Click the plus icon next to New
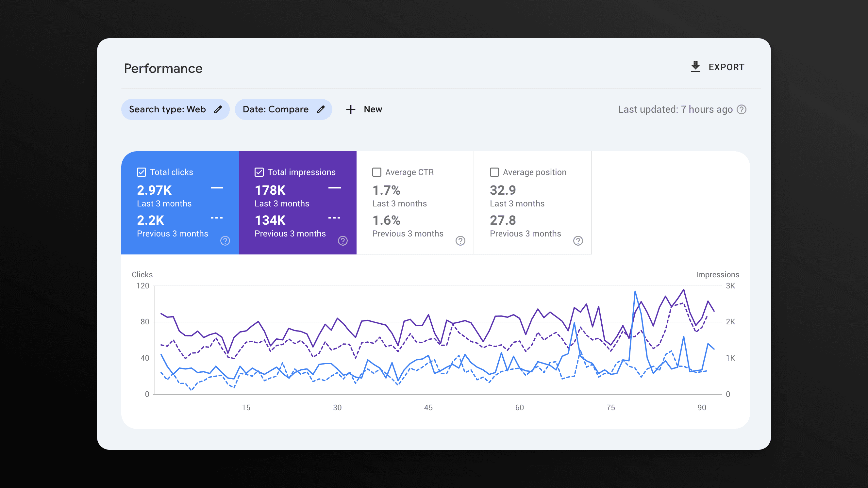Viewport: 868px width, 488px height. click(350, 109)
